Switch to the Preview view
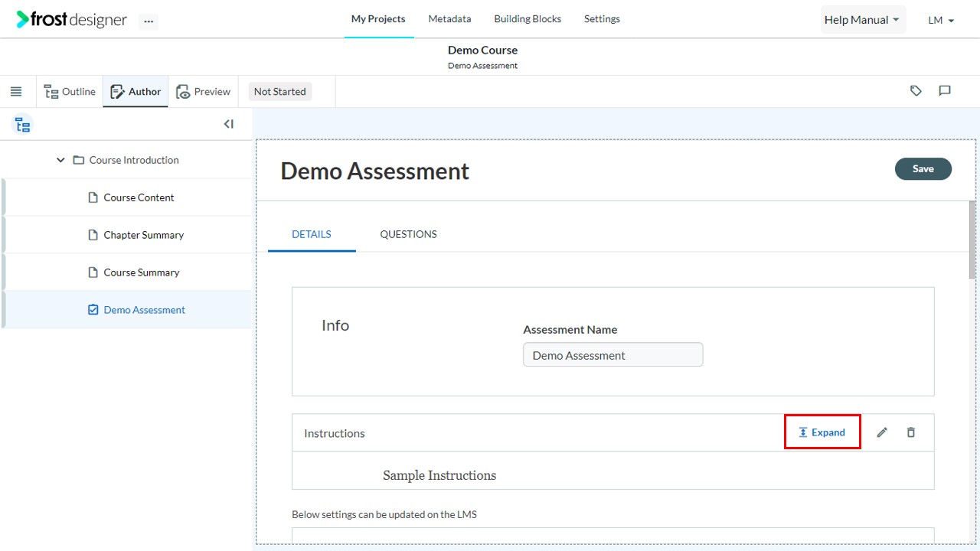 203,92
